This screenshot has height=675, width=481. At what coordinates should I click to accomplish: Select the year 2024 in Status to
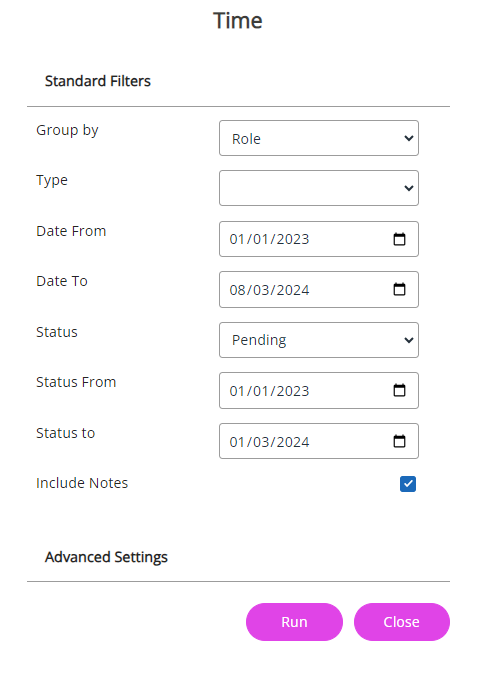click(293, 442)
